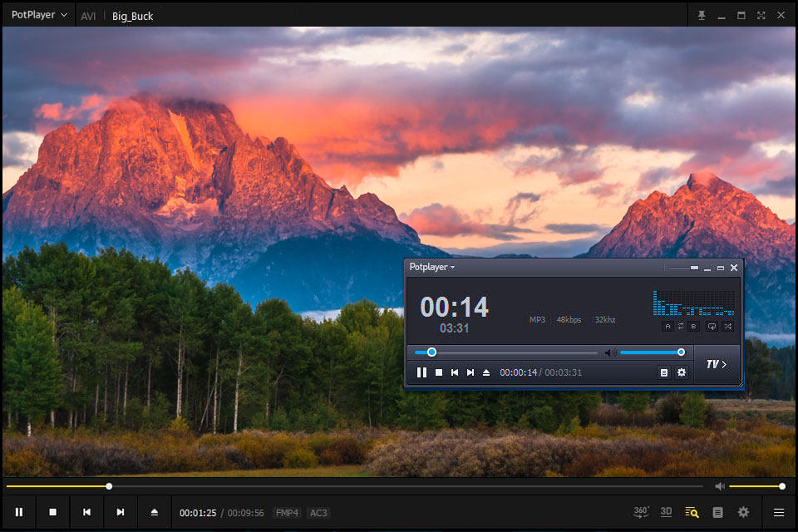Click the AVI format label in title bar

88,17
